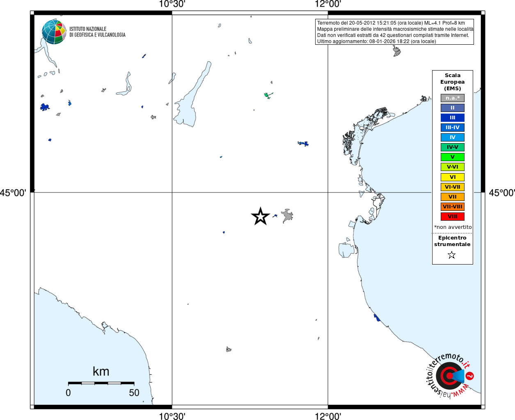Viewport: 515px width, 420px height.
Task: Click the blue coastal locality on Adriatic shore
Action: (377, 318)
